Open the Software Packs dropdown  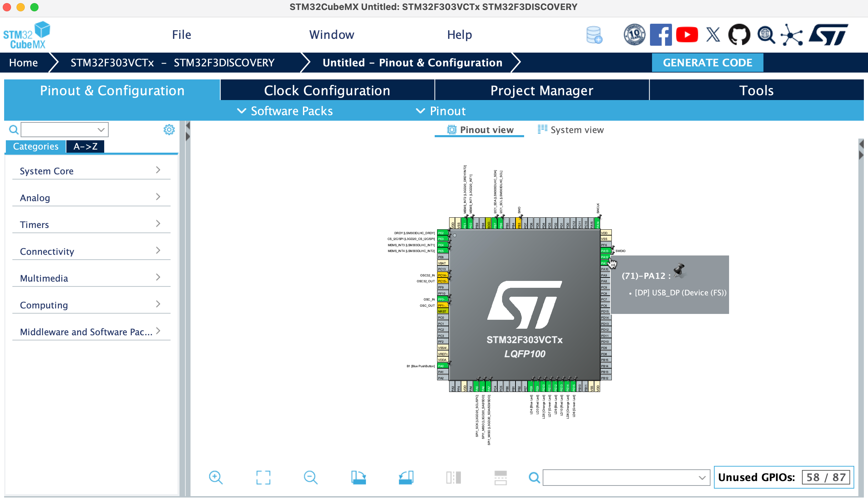pyautogui.click(x=284, y=111)
